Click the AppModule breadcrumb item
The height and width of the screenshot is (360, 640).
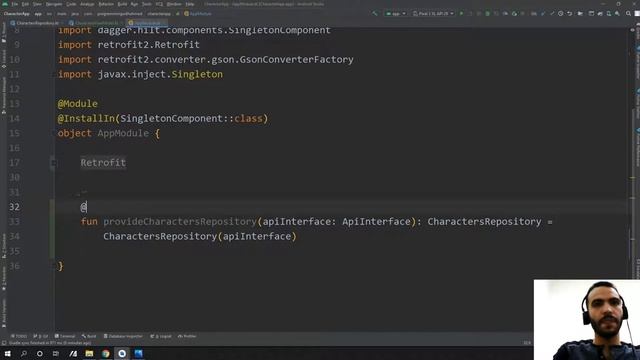coord(198,14)
